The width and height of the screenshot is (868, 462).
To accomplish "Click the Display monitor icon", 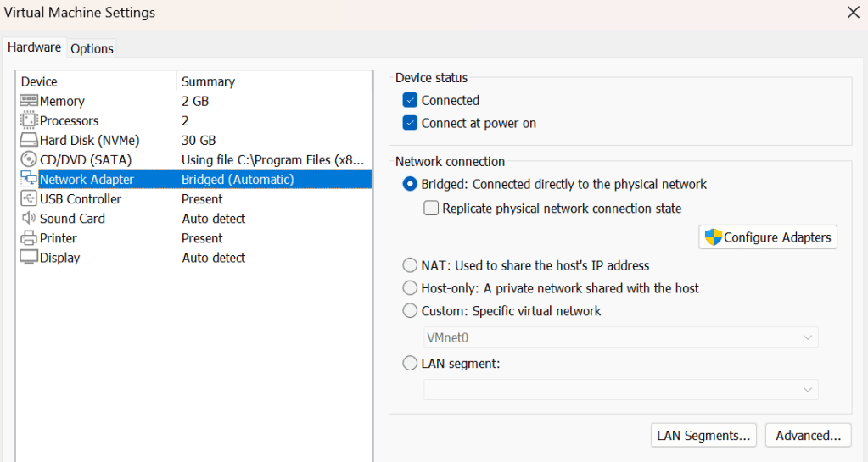I will click(28, 258).
